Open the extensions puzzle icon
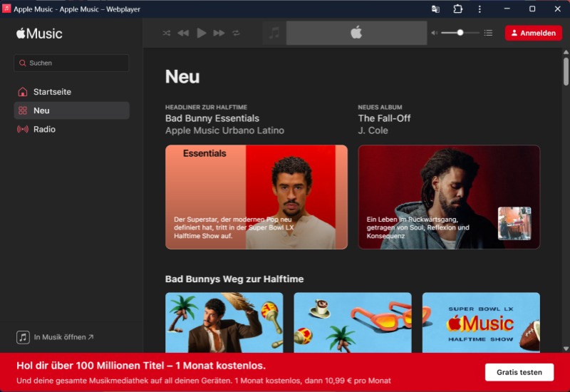Image resolution: width=570 pixels, height=392 pixels. [x=457, y=9]
